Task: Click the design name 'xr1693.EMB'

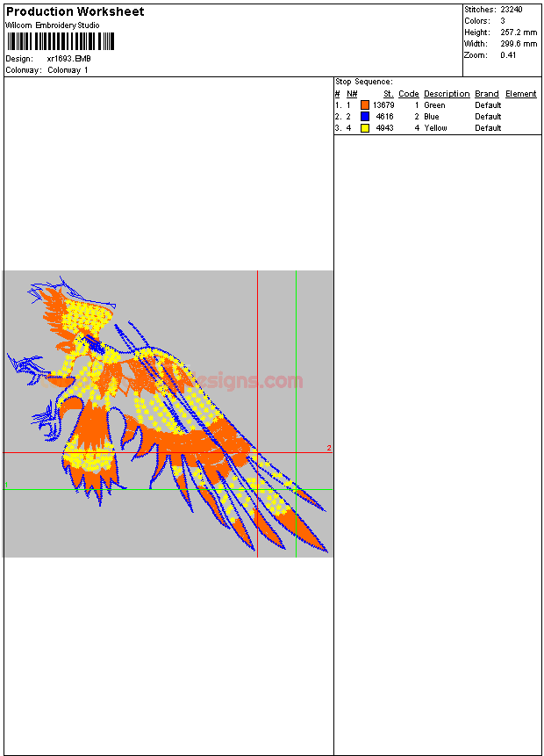Action: [69, 58]
